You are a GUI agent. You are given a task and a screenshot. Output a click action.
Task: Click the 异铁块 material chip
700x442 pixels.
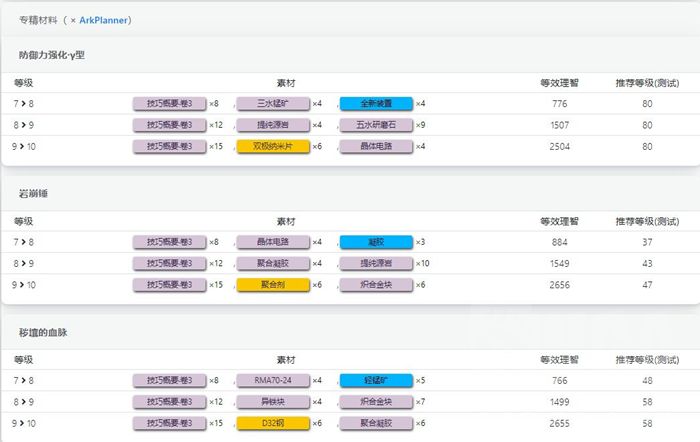[272, 402]
